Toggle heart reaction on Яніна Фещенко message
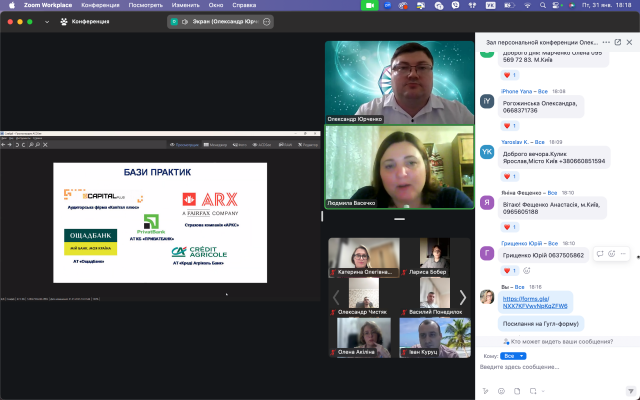This screenshot has width=640, height=400. point(508,223)
